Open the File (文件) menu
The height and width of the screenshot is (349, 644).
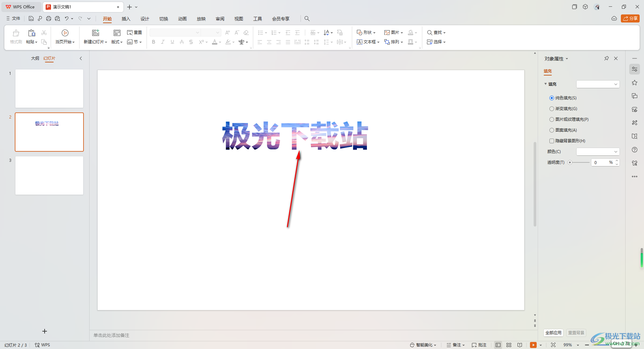point(13,18)
